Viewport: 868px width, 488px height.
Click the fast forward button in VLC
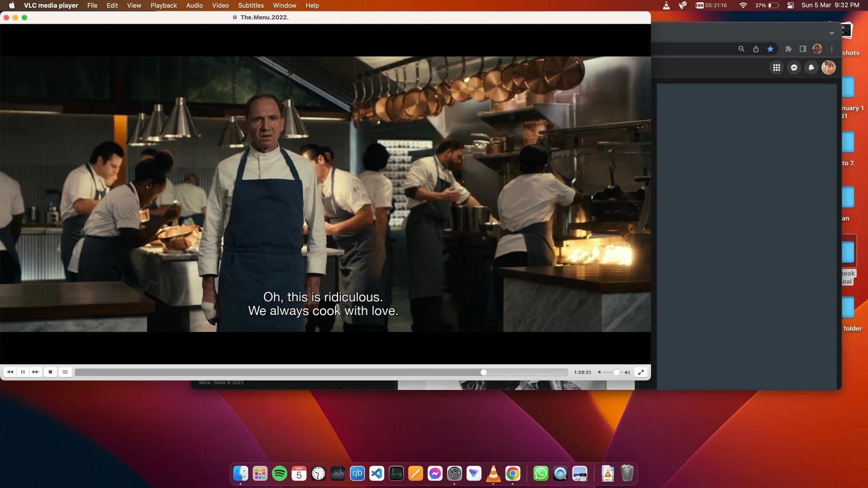pos(36,372)
